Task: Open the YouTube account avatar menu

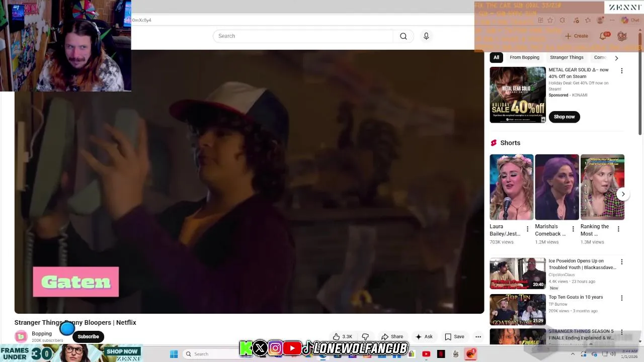Action: [x=622, y=36]
